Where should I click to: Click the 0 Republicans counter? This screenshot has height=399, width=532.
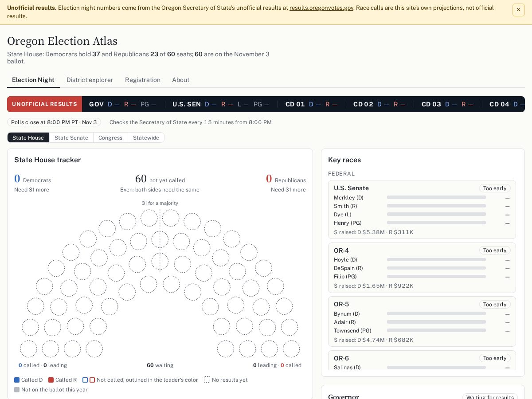tap(286, 179)
